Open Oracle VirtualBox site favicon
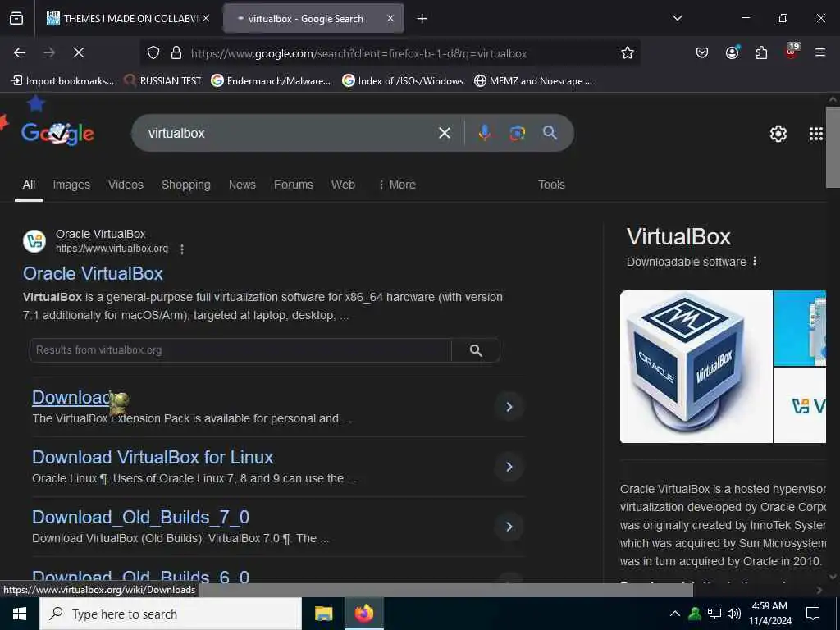Viewport: 840px width, 630px height. pyautogui.click(x=34, y=241)
